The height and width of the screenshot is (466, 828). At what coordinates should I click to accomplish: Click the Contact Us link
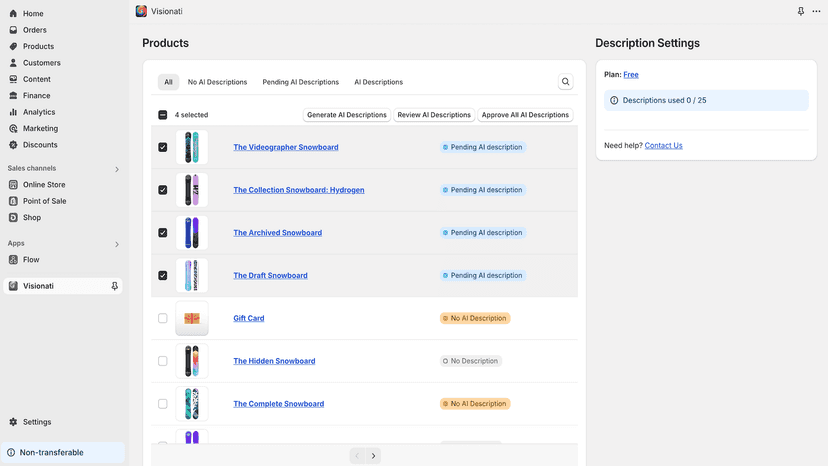click(x=664, y=146)
